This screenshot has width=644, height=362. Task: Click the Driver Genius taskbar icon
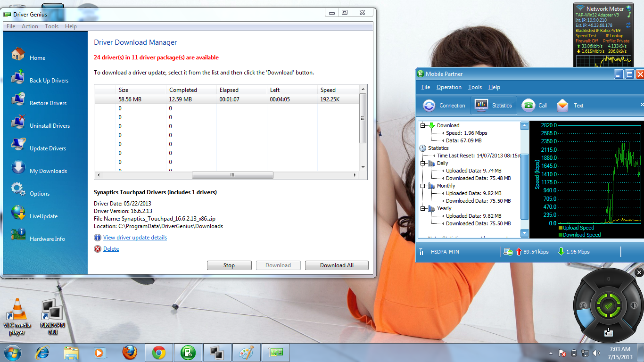pyautogui.click(x=275, y=352)
